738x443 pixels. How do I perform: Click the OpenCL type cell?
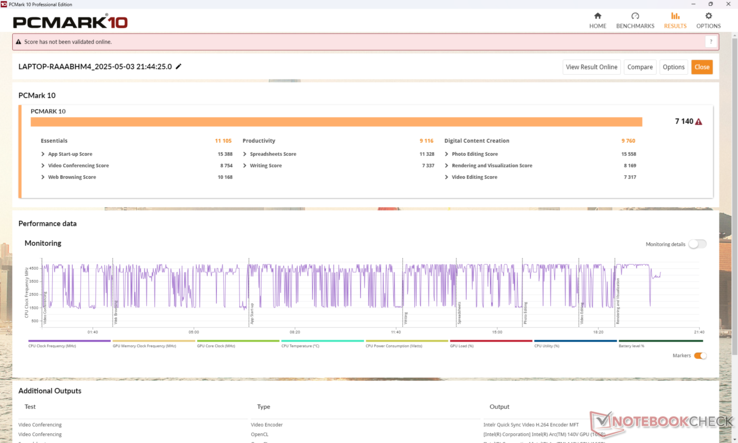point(259,435)
